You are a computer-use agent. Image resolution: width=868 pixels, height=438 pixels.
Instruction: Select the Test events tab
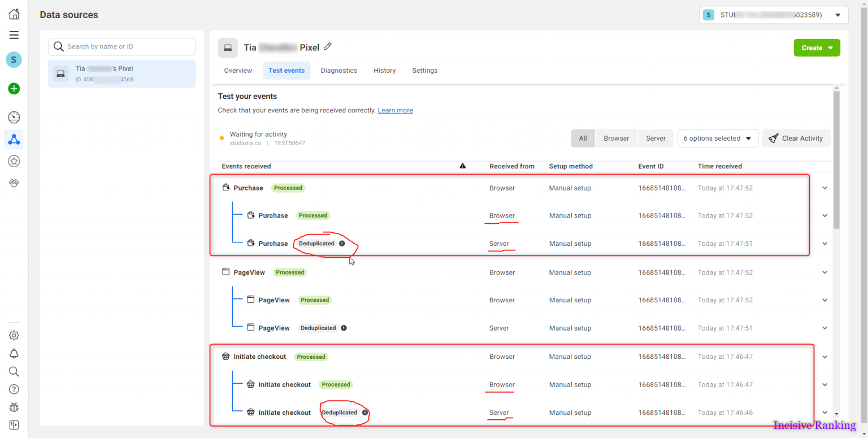(x=287, y=71)
